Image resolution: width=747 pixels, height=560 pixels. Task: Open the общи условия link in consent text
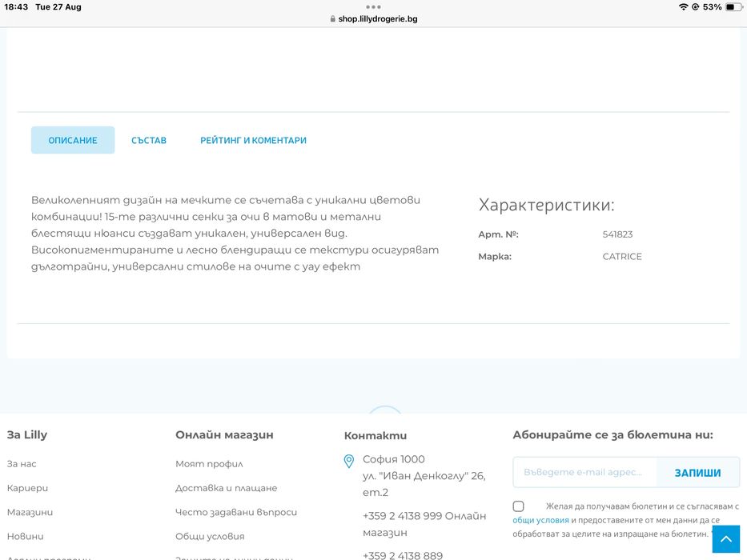540,520
